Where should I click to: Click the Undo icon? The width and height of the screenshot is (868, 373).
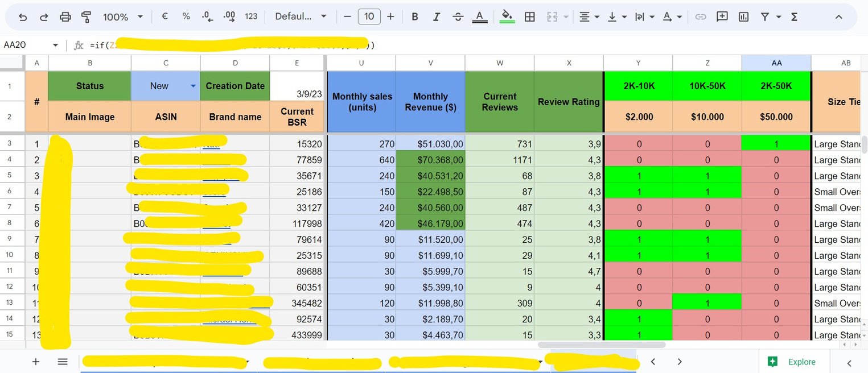(x=23, y=17)
